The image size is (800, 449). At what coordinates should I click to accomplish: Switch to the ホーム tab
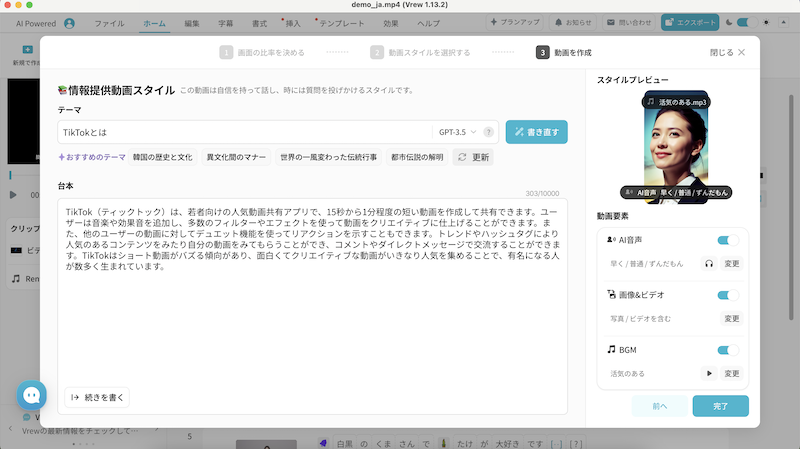154,23
